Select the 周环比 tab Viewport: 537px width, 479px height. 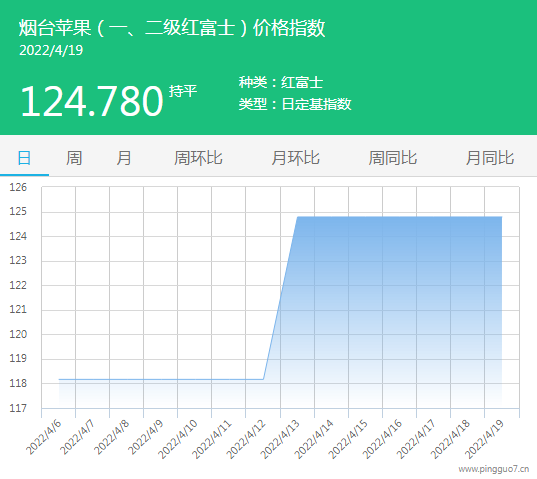coord(198,158)
